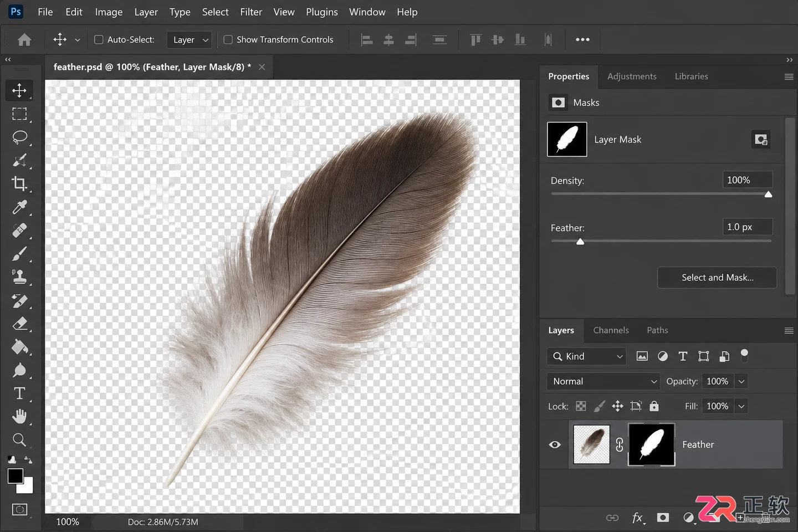Enable the Auto-Select checkbox
This screenshot has height=532, width=798.
(99, 40)
